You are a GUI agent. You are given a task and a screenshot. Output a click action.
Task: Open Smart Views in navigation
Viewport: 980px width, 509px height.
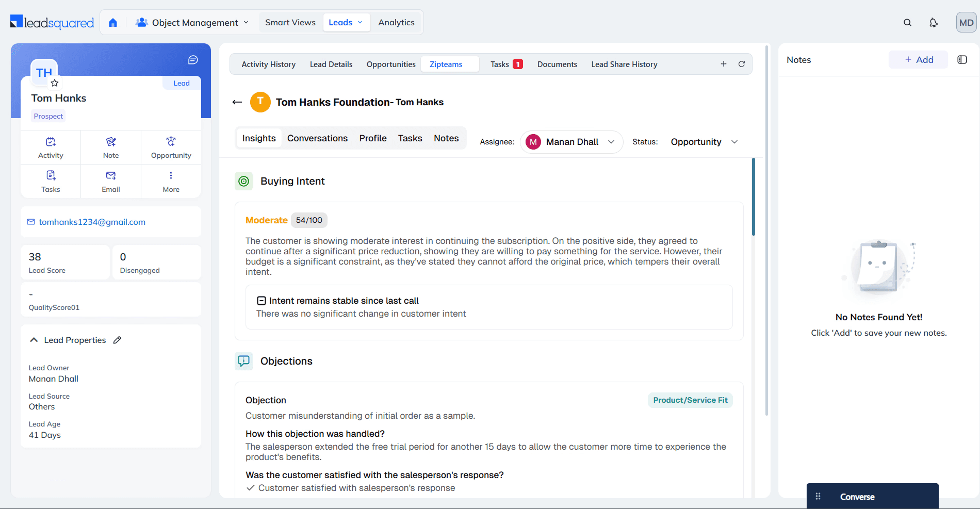tap(290, 22)
